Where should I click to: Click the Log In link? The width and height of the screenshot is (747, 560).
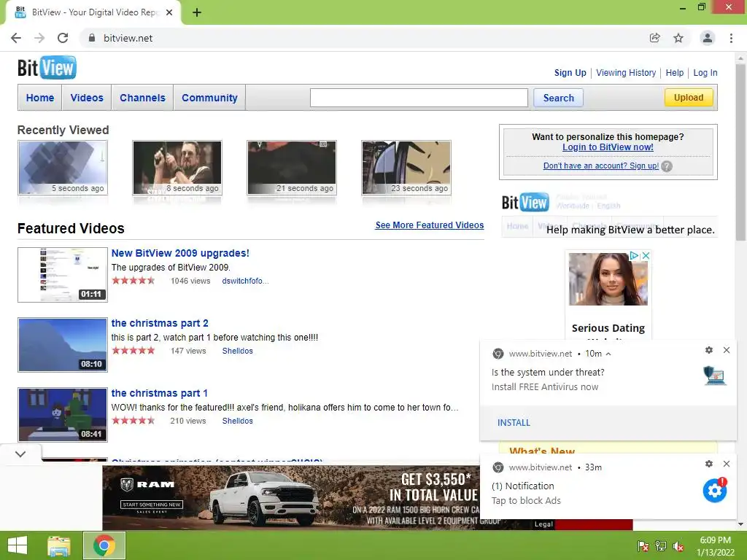click(705, 73)
